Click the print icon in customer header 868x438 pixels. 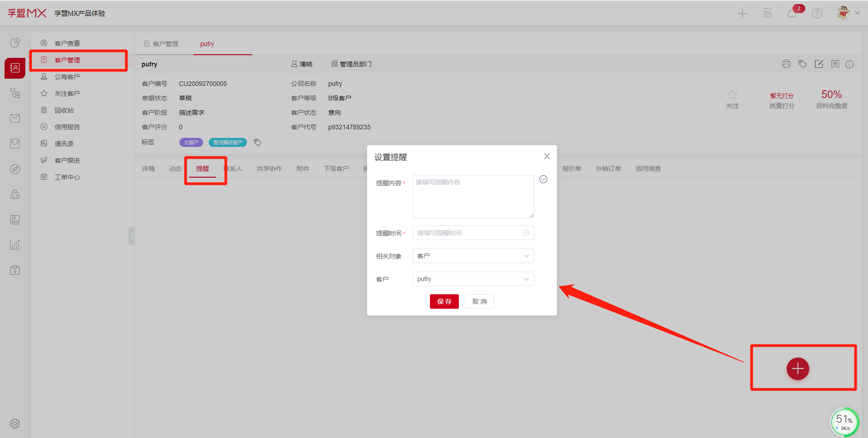tap(786, 64)
